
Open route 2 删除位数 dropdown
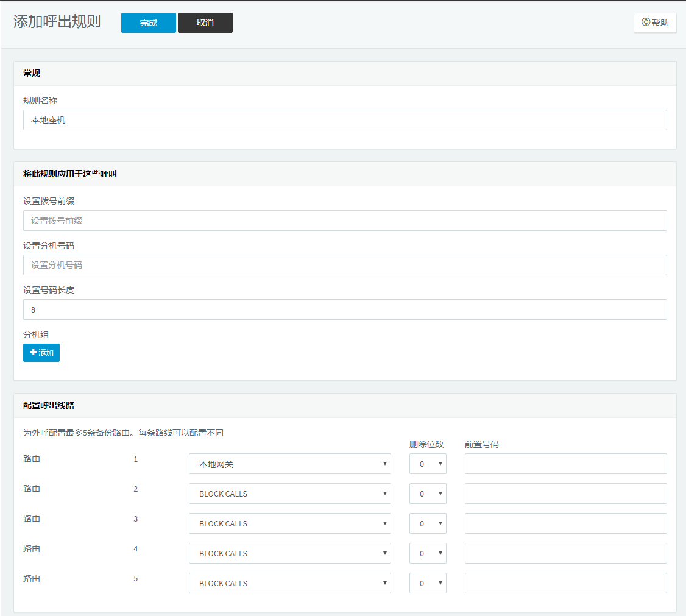coord(428,494)
